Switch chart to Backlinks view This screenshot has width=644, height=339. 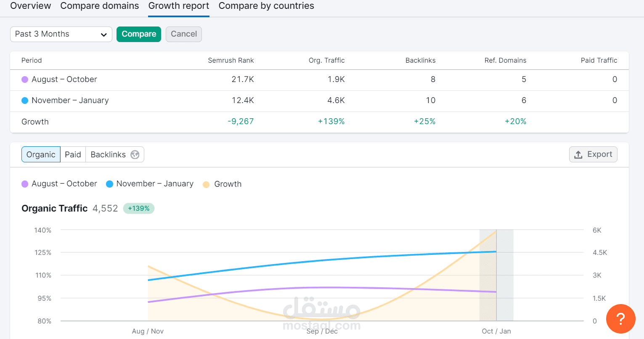pos(108,155)
